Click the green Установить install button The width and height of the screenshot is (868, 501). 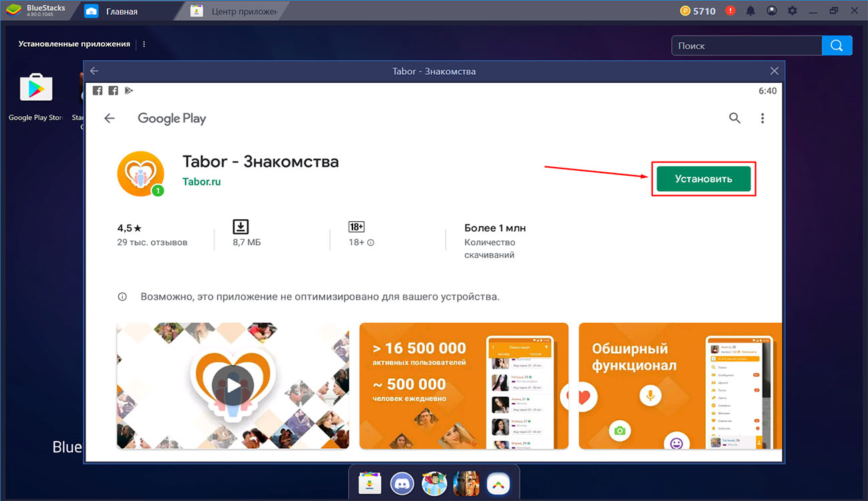(x=704, y=179)
